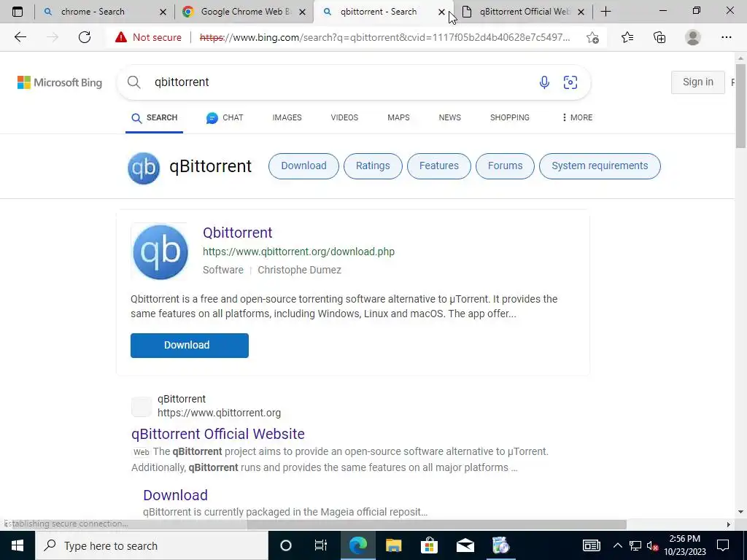Click the horizontal page scrollbar thumb

coord(437,524)
